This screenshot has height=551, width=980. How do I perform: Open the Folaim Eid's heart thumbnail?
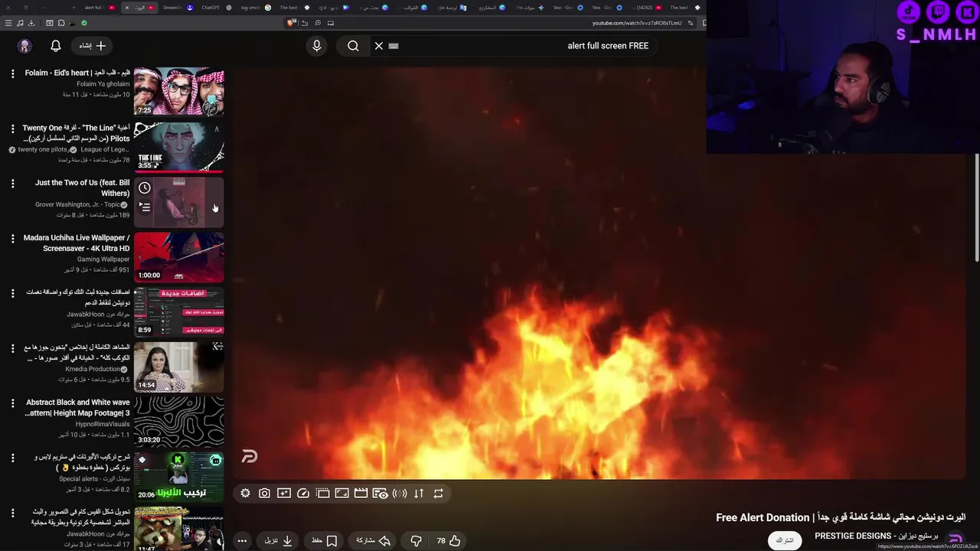click(179, 92)
